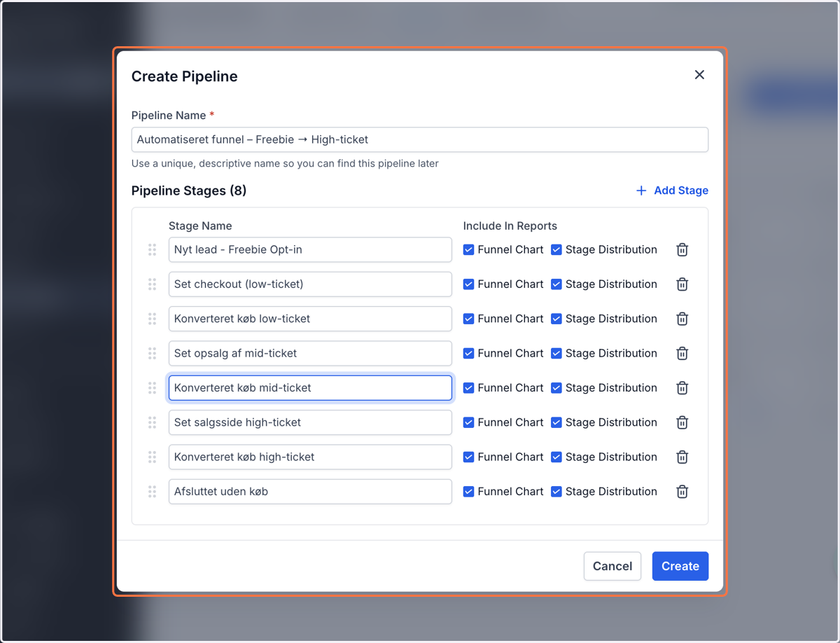The height and width of the screenshot is (643, 840).
Task: Uncheck Funnel Chart for 'Konverteret køb mid-ticket'
Action: (469, 388)
